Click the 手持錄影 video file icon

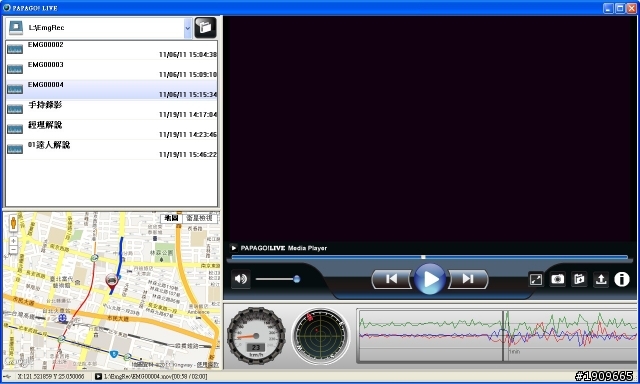click(x=15, y=109)
